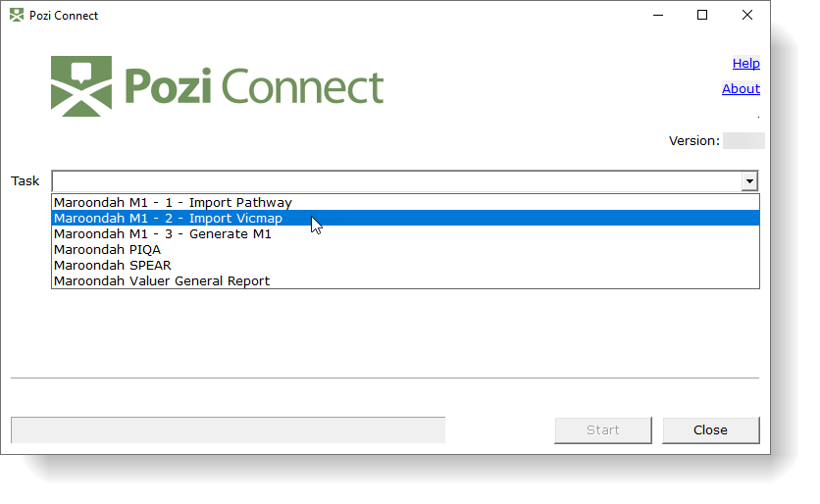Choose the Maroondah SPEAR task
The image size is (820, 504).
coord(113,266)
